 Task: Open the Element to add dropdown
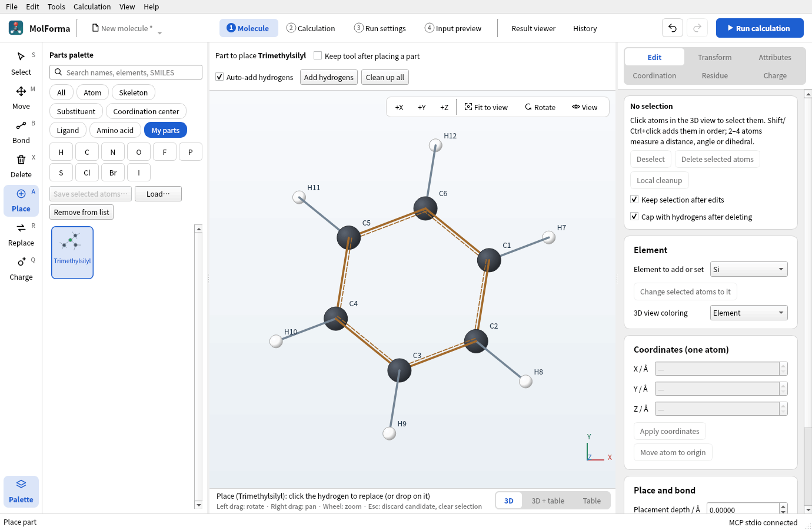tap(748, 269)
